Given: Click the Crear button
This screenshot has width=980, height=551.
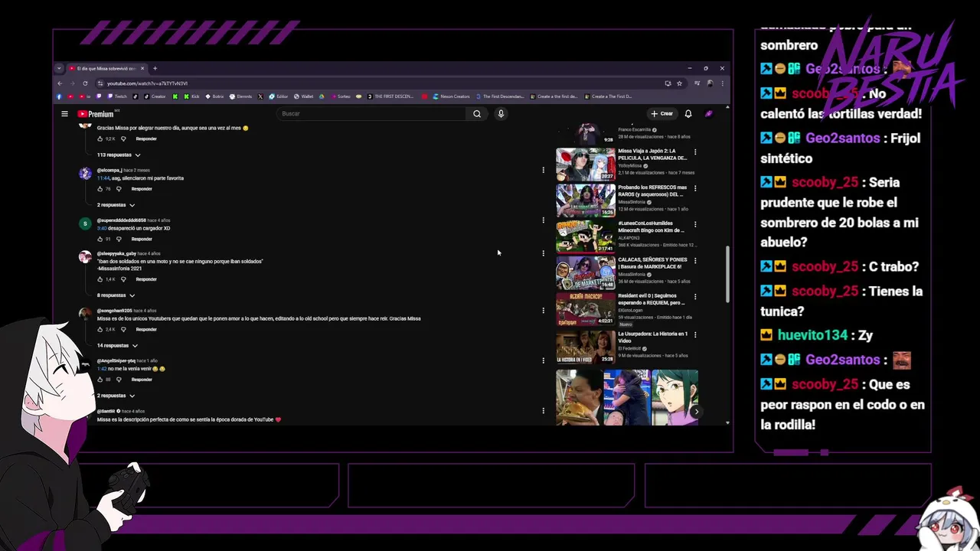Looking at the screenshot, I should pos(662,114).
